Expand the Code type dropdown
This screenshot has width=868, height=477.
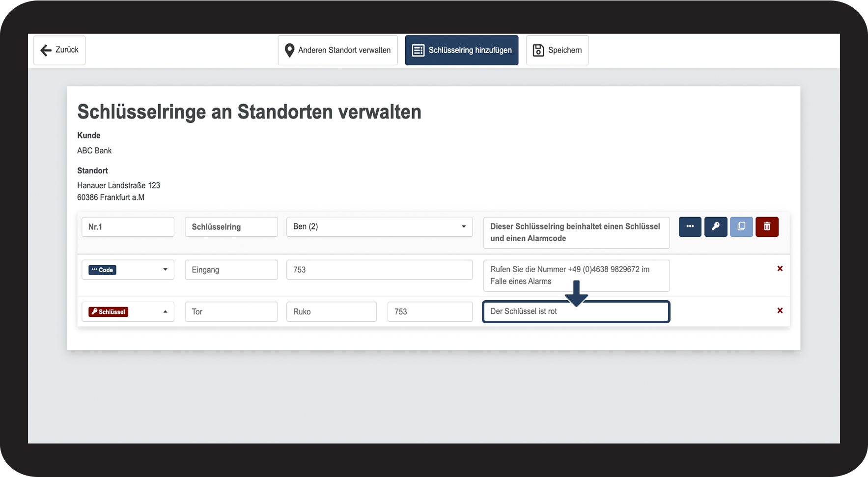coord(128,270)
